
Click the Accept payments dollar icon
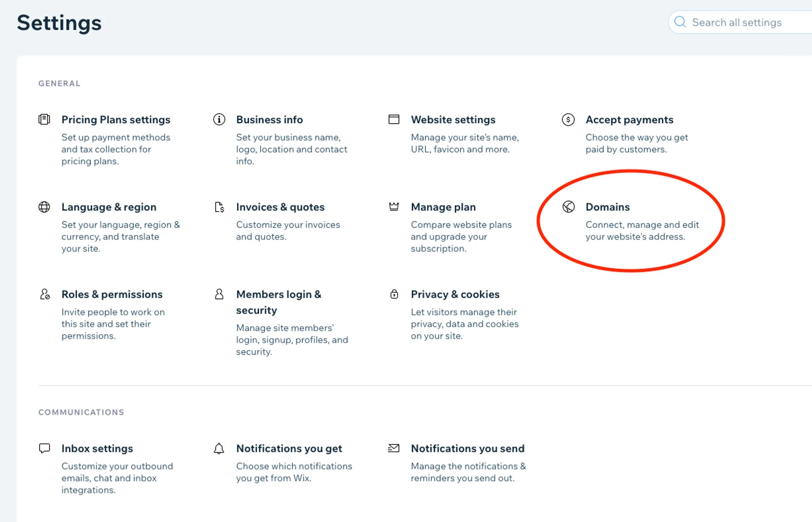click(568, 120)
